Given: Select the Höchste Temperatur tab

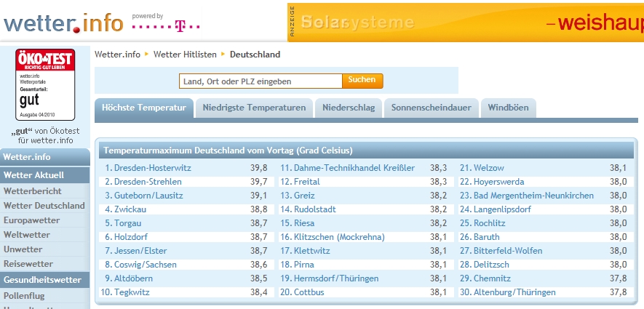Looking at the screenshot, I should click(x=144, y=108).
